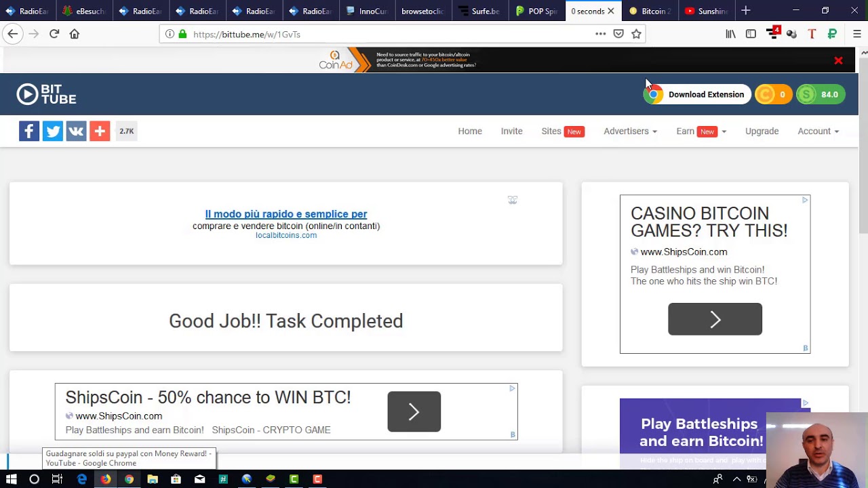Open Microsoft Store from taskbar
Image resolution: width=868 pixels, height=488 pixels.
coord(176,479)
